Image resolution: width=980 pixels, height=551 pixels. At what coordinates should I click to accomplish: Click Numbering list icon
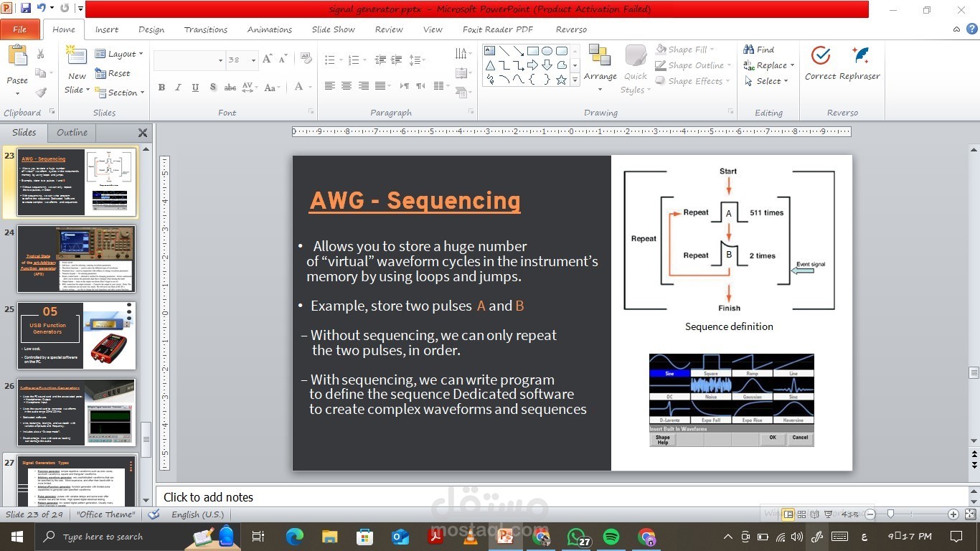coord(355,60)
